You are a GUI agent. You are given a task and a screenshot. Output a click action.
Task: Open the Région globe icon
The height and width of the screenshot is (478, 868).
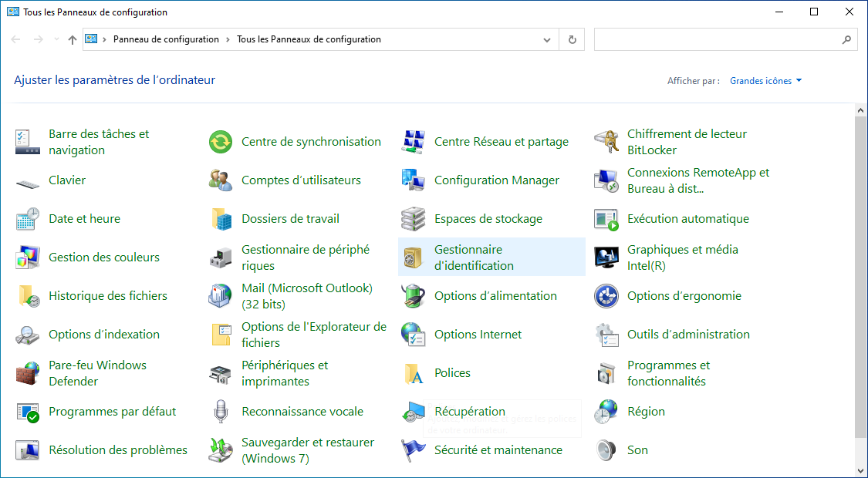coord(606,412)
